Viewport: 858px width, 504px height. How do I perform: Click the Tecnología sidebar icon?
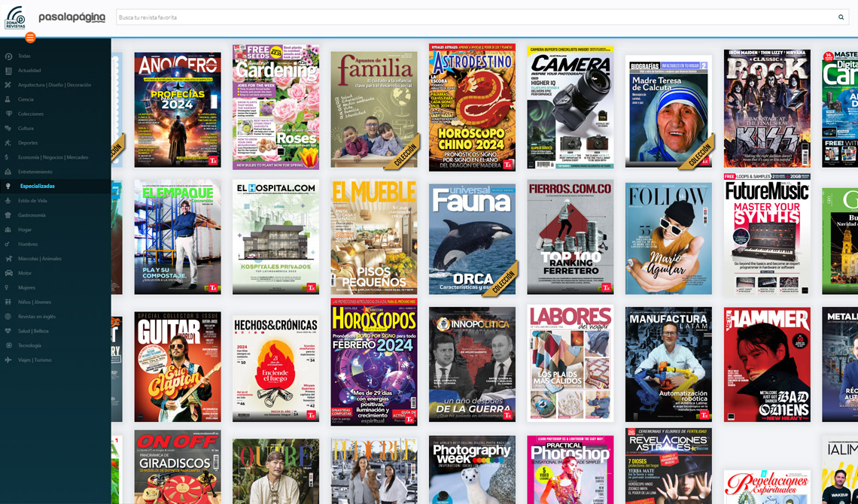[x=8, y=345]
